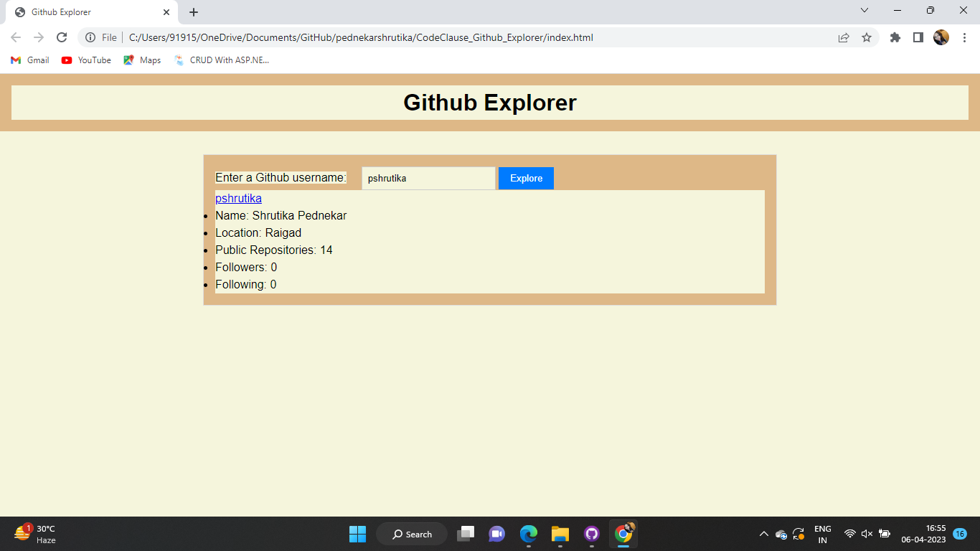Click the share icon in address bar
Viewport: 980px width, 551px height.
pos(844,37)
